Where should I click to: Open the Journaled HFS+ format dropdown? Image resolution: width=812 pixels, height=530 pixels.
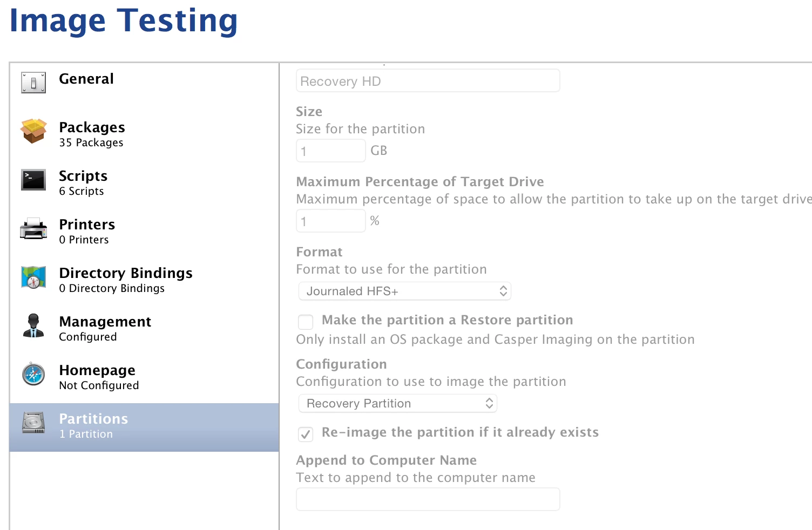405,291
